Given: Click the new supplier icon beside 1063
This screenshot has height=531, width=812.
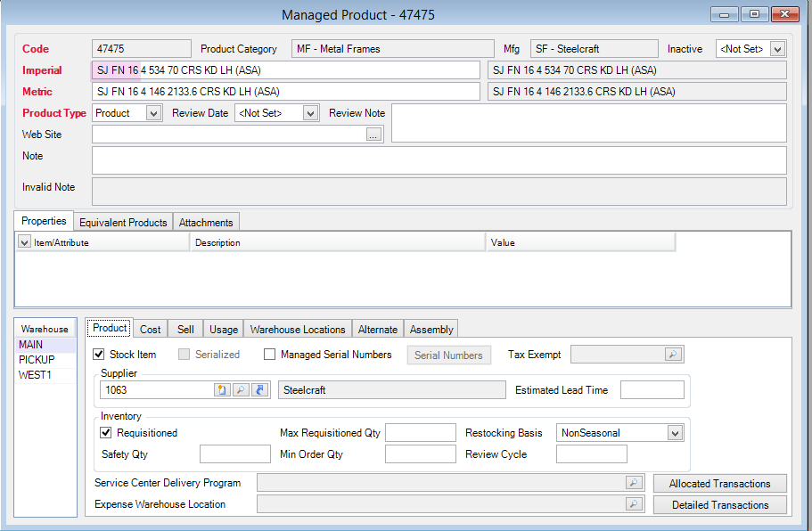Looking at the screenshot, I should coord(222,390).
